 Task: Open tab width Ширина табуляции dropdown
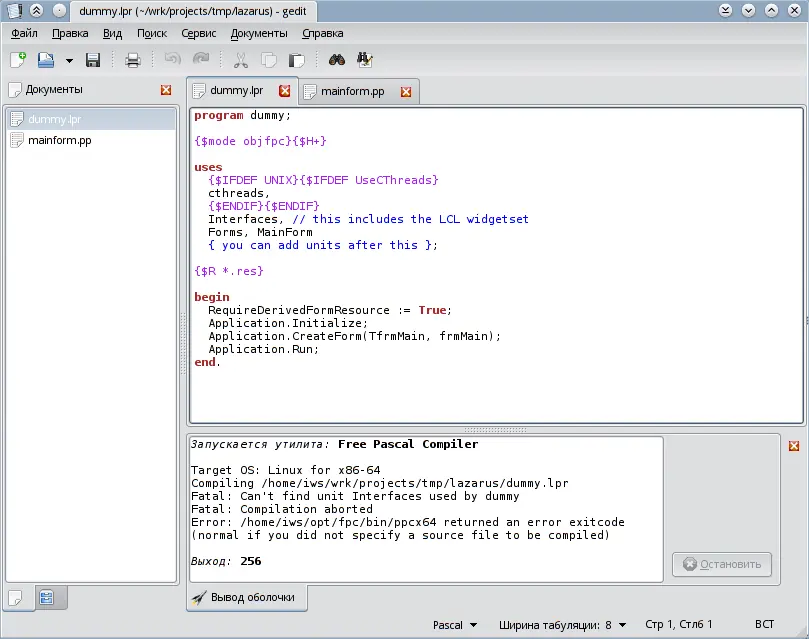[562, 625]
